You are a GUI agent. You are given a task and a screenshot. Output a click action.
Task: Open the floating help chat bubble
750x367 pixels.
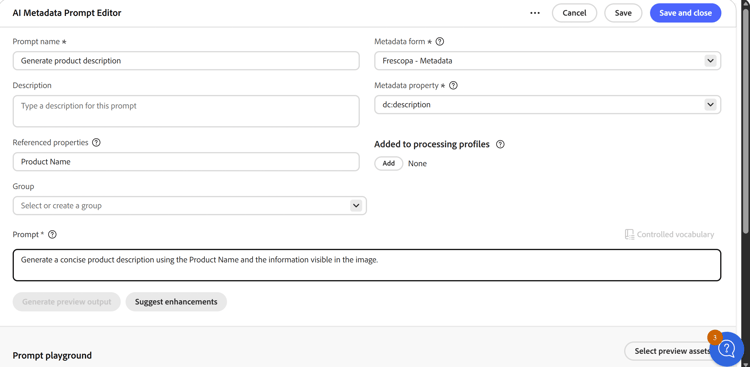click(727, 349)
